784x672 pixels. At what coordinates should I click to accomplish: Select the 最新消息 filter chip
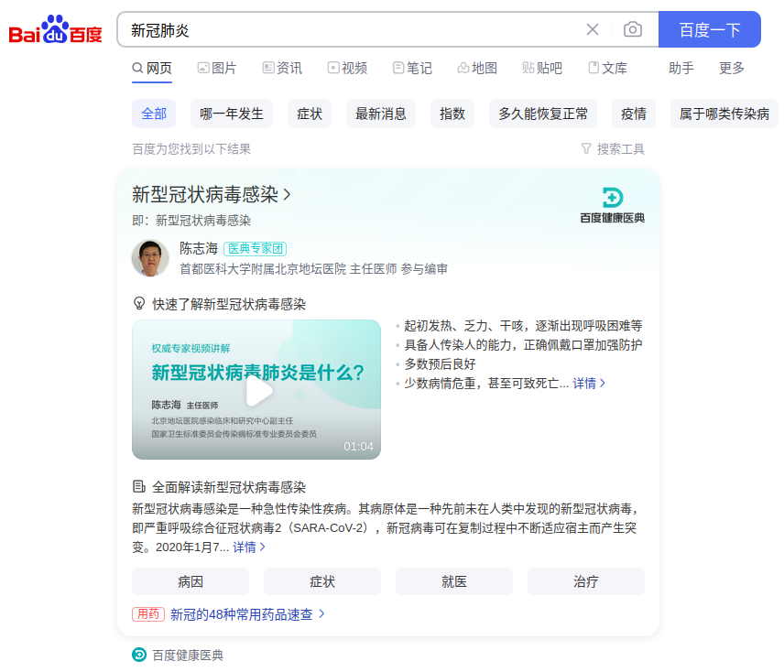click(380, 114)
